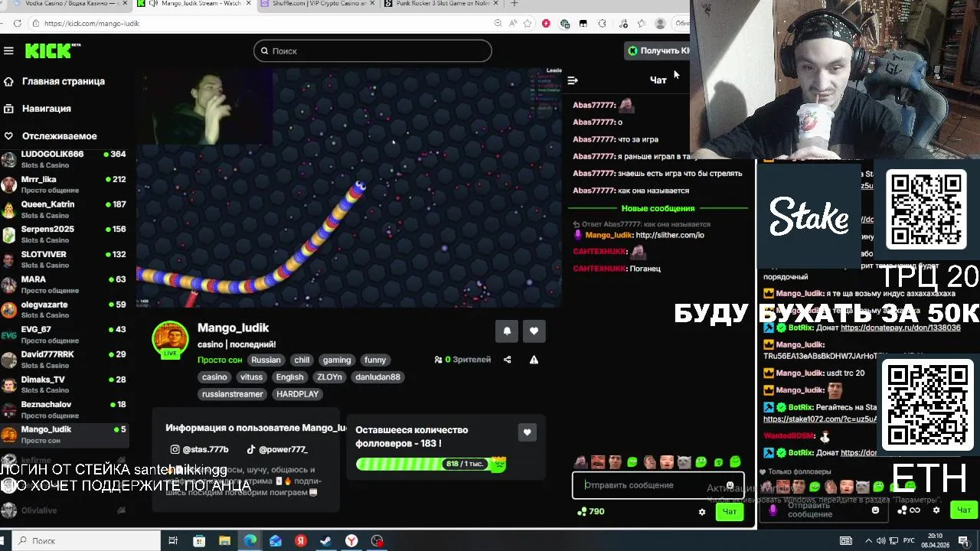Open Queen_Katrin channel in followed list
Viewport: 980px width, 551px height.
pyautogui.click(x=64, y=210)
